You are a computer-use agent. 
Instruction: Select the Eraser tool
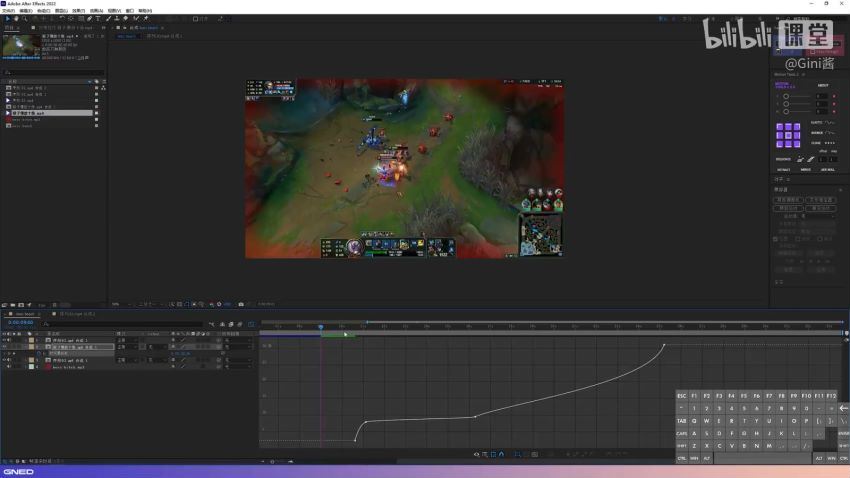126,18
